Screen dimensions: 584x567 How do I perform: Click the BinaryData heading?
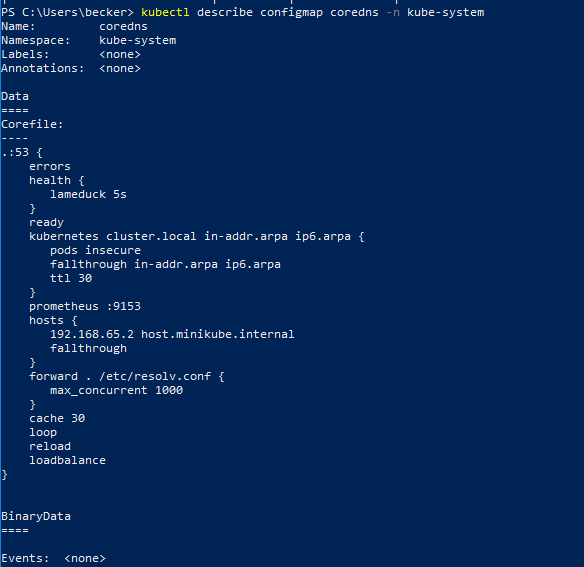tap(36, 516)
